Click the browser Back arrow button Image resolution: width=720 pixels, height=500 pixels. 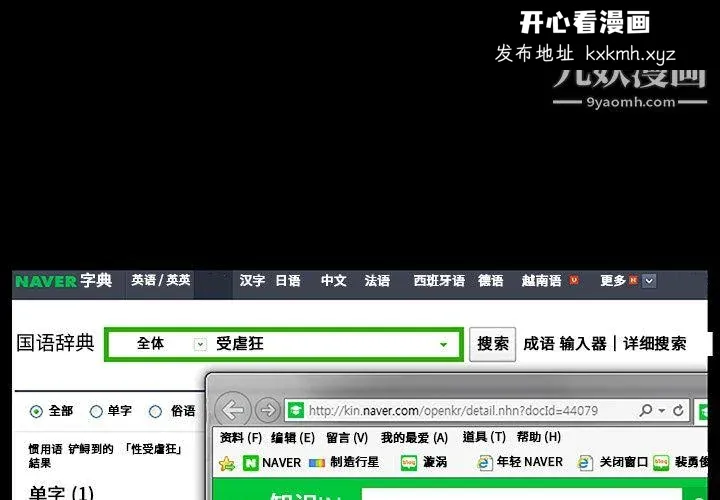coord(233,410)
